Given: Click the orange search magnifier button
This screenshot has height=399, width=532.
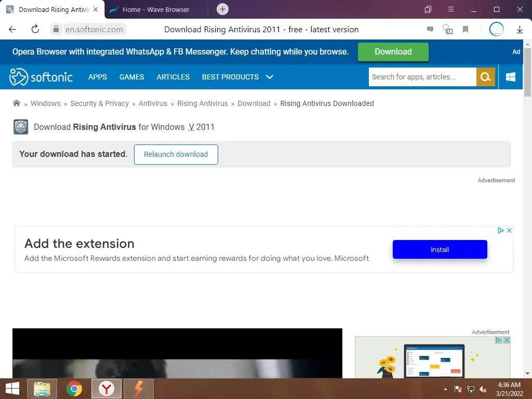Looking at the screenshot, I should [486, 77].
